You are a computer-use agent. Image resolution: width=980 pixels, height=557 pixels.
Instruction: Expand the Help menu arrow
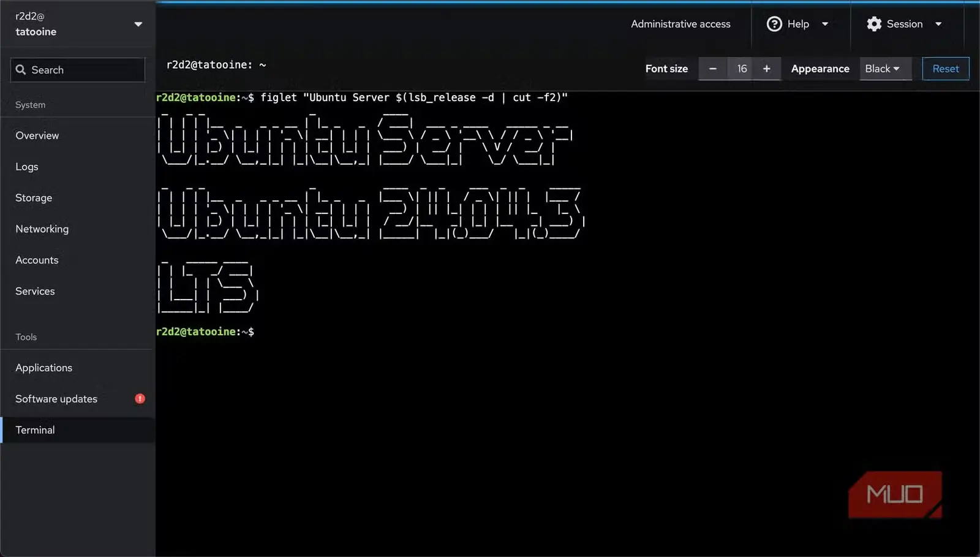[825, 24]
